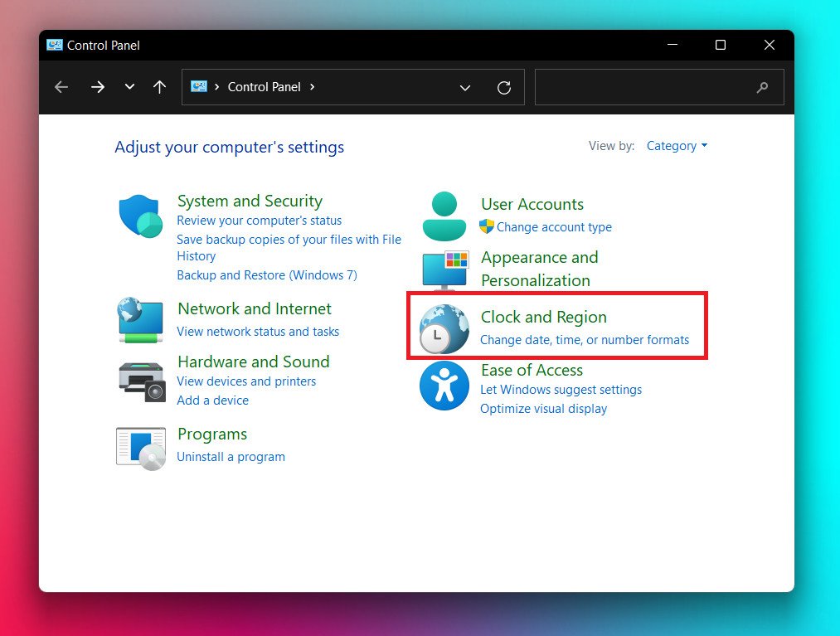
Task: Open View devices and printers
Action: [x=246, y=381]
